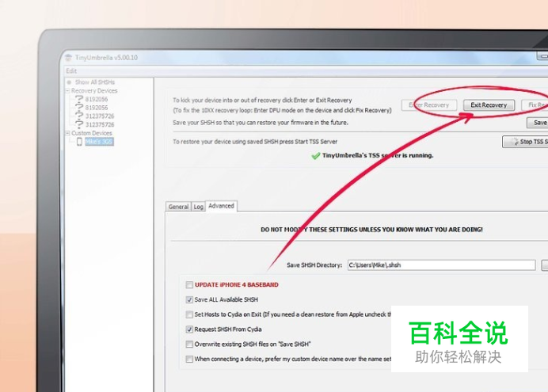Select Mike's 3GS device
Screen dimensions: 548x392
[99, 142]
